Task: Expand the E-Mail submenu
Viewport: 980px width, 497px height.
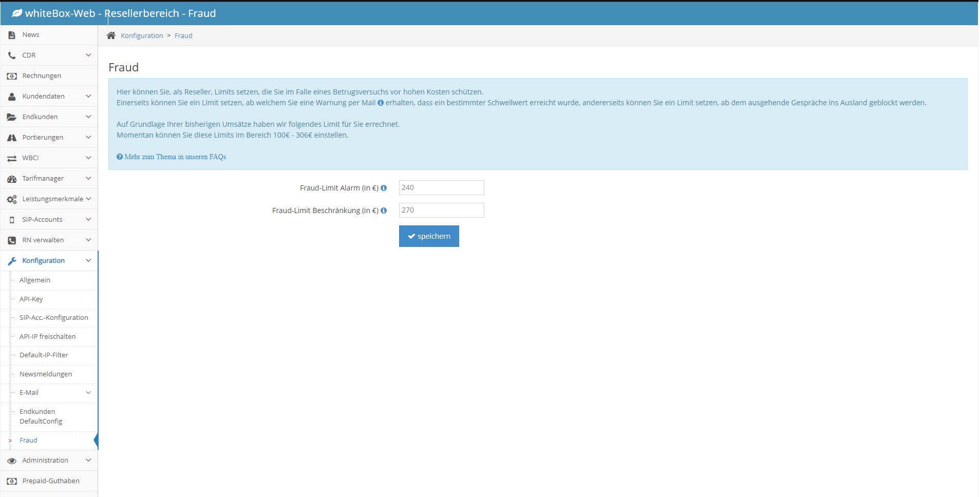Action: click(x=88, y=392)
